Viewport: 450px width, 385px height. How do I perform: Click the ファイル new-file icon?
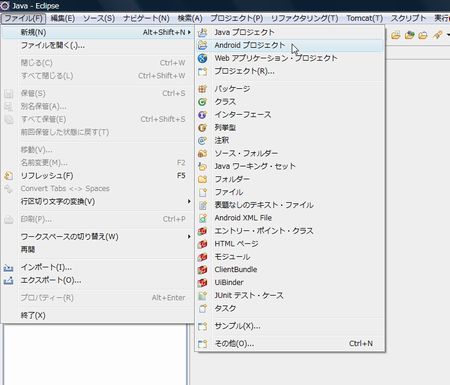coord(202,192)
